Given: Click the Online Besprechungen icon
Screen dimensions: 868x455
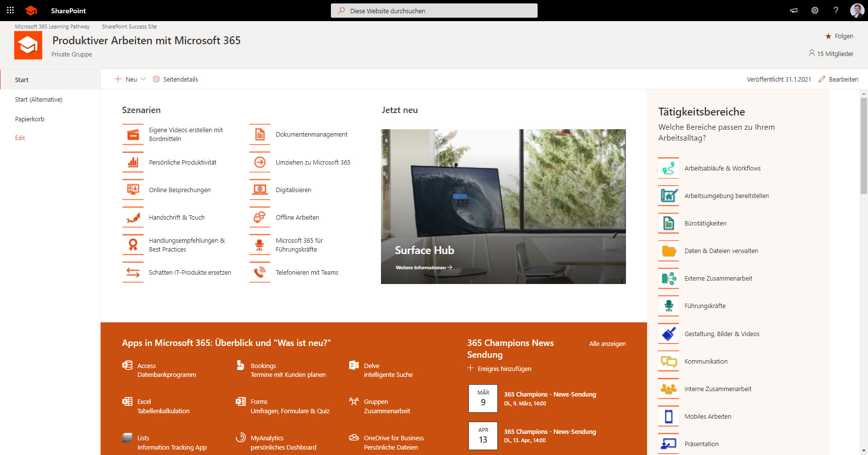Looking at the screenshot, I should click(x=133, y=190).
